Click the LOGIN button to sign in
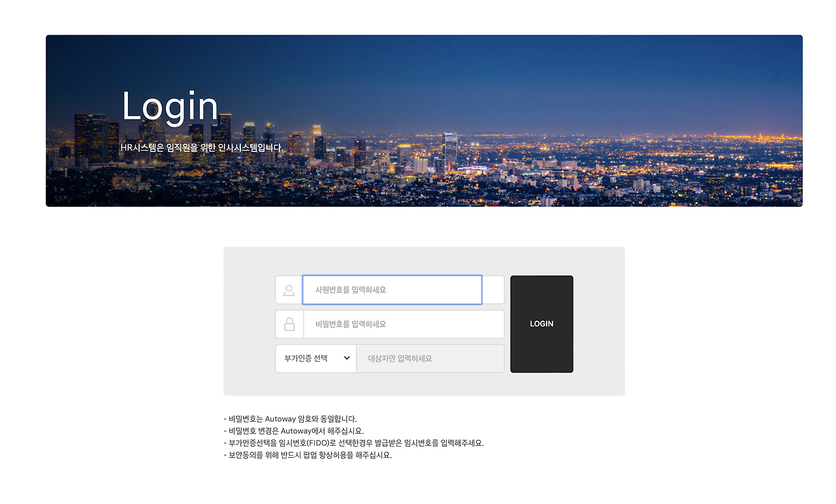 coord(541,324)
